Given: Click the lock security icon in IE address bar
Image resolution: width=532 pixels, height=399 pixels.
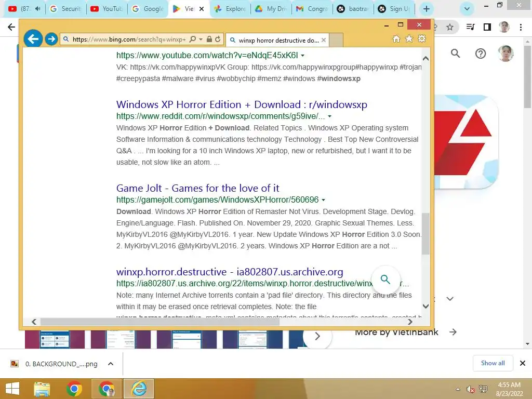Looking at the screenshot, I should pos(209,39).
